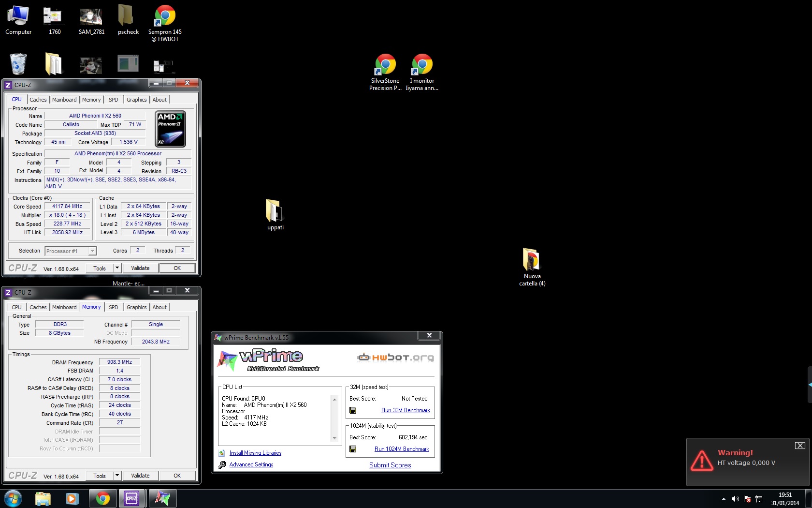Switch to CPU-Z taskbar button
Image resolution: width=812 pixels, height=508 pixels.
pos(131,498)
